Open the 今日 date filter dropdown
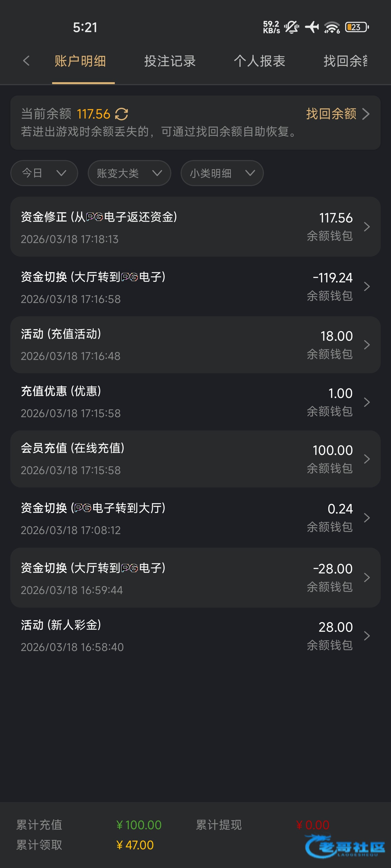This screenshot has width=391, height=868. pos(44,173)
